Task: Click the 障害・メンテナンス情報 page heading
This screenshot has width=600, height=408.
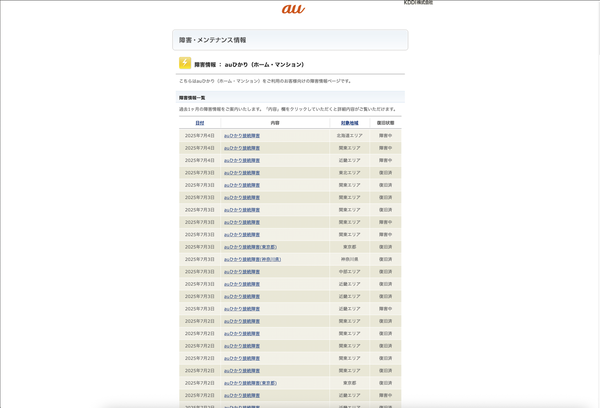Action: 213,40
